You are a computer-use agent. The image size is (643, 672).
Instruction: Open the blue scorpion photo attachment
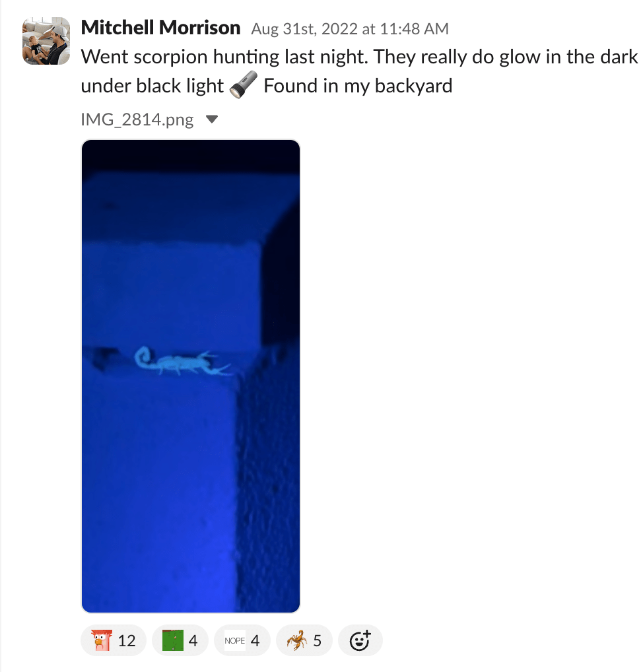[x=191, y=376]
